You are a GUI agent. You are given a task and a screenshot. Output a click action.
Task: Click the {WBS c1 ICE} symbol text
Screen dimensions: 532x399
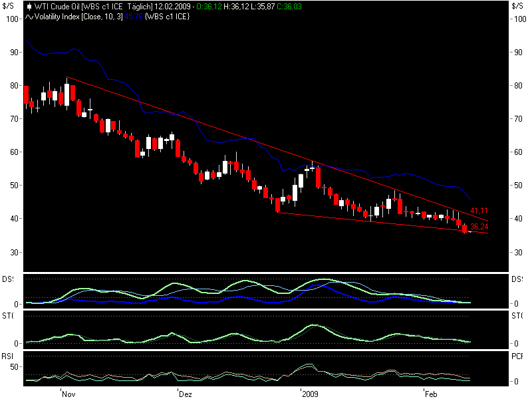tap(168, 17)
